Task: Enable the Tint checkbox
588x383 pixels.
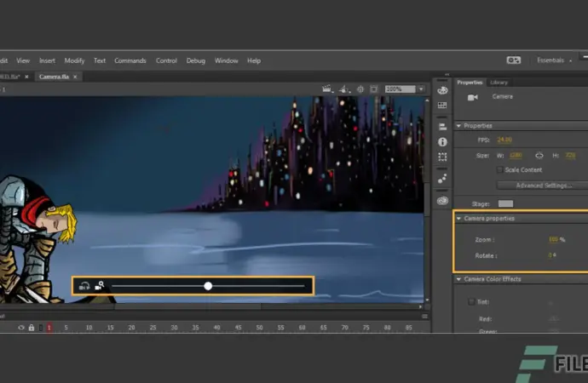Action: coord(471,302)
